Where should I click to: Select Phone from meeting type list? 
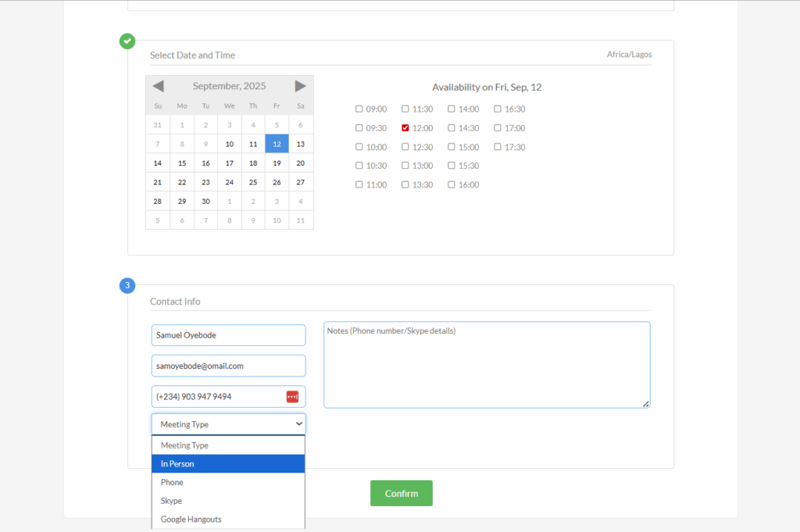coord(228,483)
